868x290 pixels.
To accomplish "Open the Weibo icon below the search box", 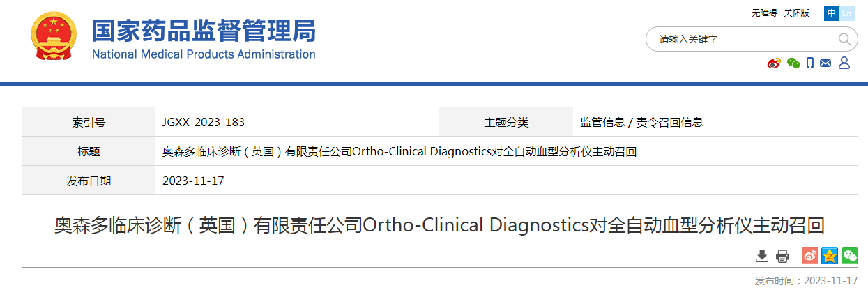I will [774, 63].
